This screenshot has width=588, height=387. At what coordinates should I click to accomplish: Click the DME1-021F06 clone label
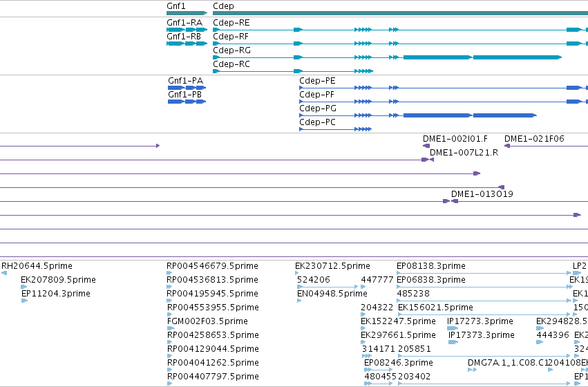click(x=534, y=139)
